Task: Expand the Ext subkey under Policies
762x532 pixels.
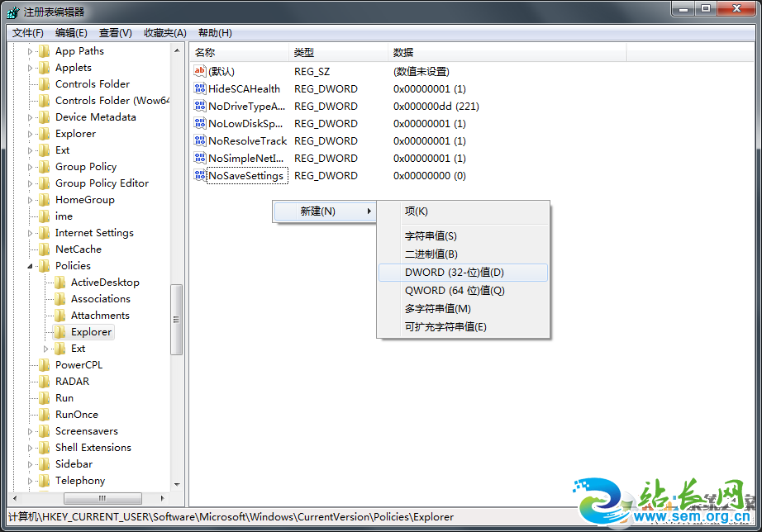Action: pos(46,349)
